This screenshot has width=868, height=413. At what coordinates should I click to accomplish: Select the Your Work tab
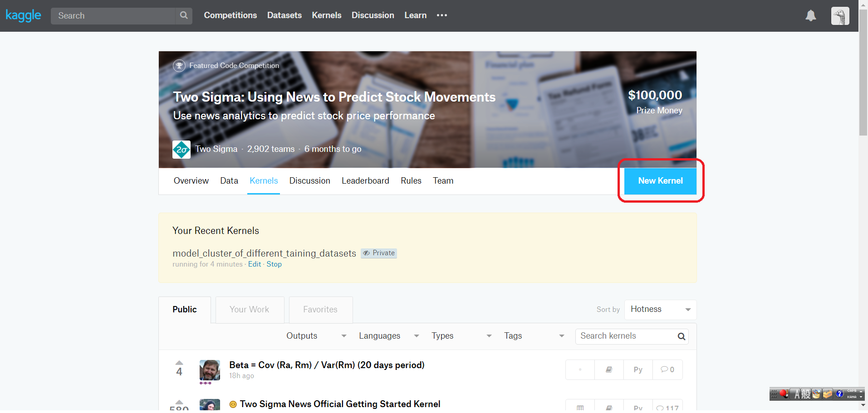coord(250,310)
